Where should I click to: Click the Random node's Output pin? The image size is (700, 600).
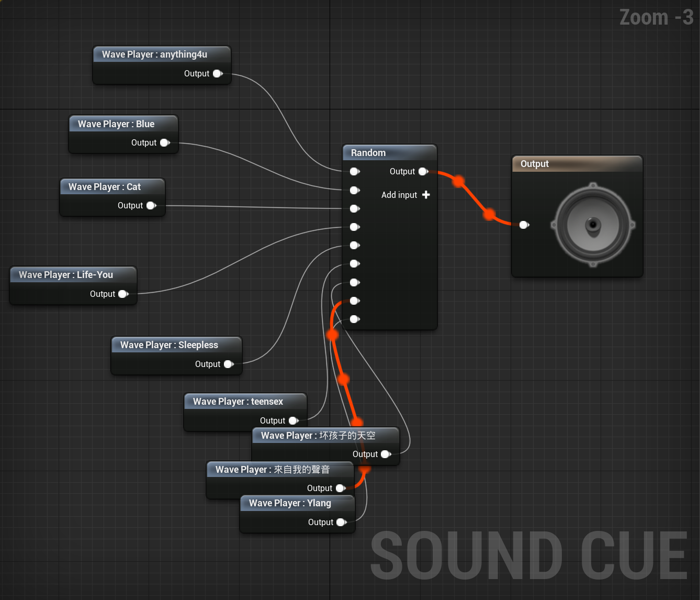click(x=423, y=172)
